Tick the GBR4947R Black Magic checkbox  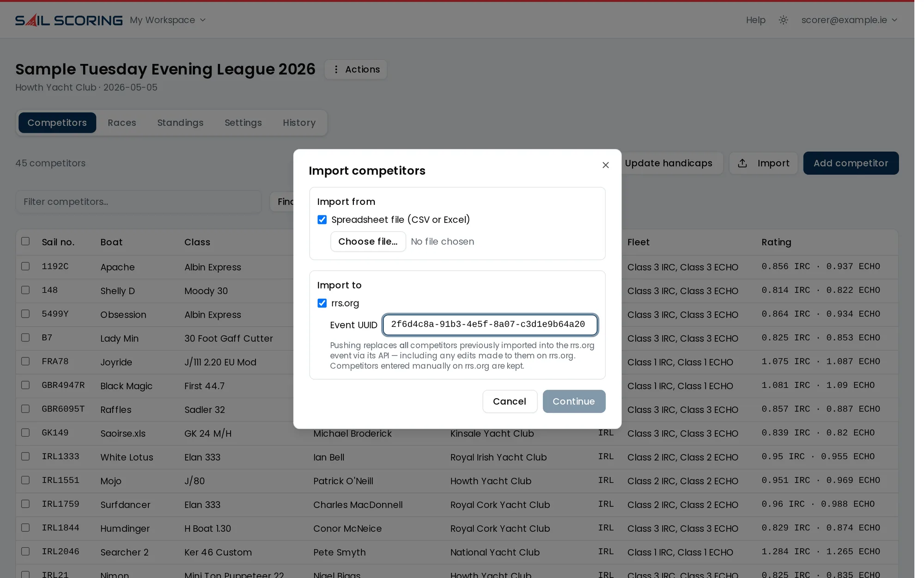click(25, 385)
